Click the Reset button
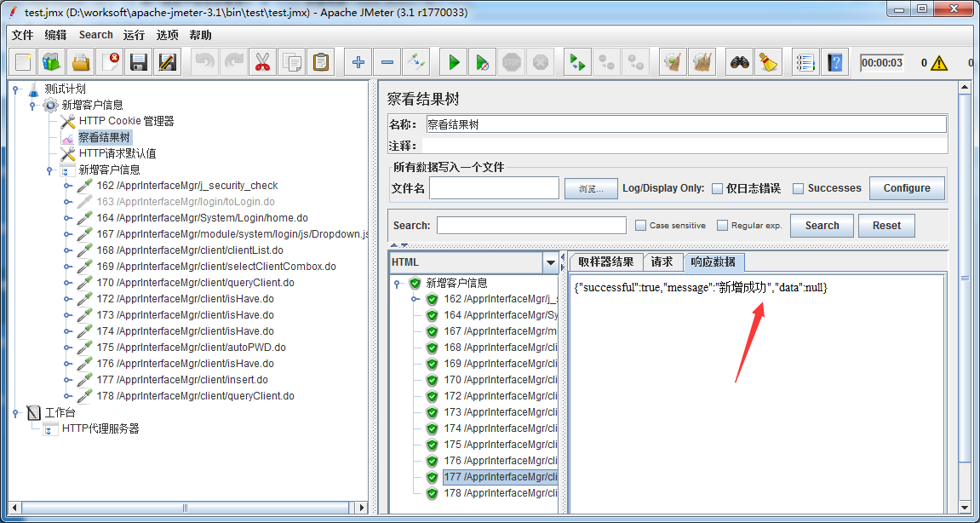This screenshot has height=523, width=980. click(x=886, y=225)
